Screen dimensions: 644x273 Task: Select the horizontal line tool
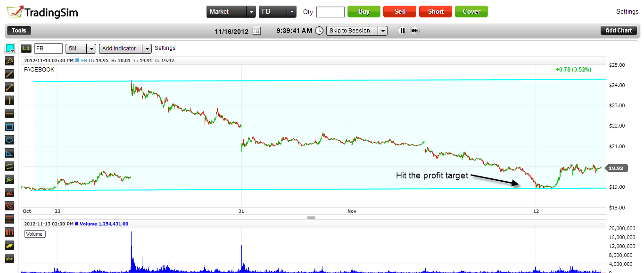[x=9, y=113]
